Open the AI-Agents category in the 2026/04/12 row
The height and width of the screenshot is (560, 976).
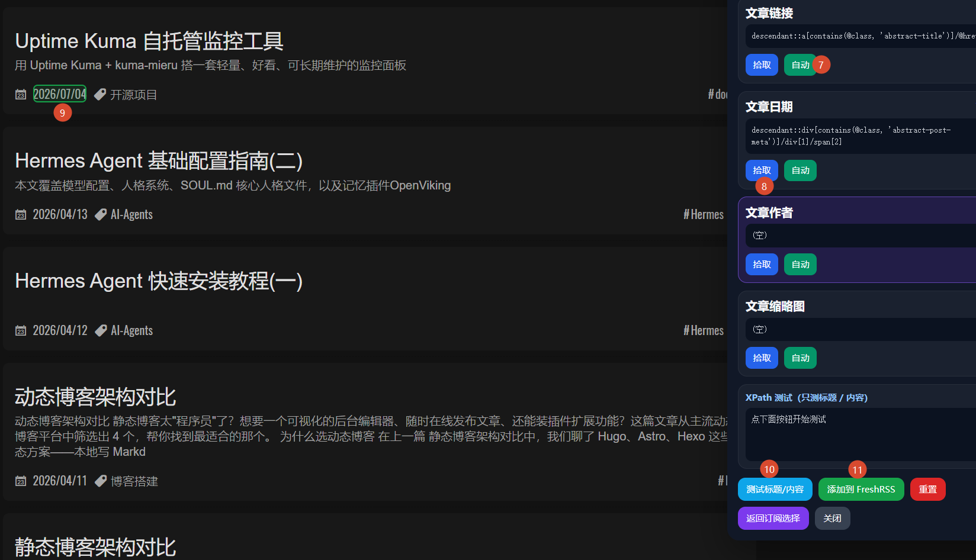coord(132,330)
